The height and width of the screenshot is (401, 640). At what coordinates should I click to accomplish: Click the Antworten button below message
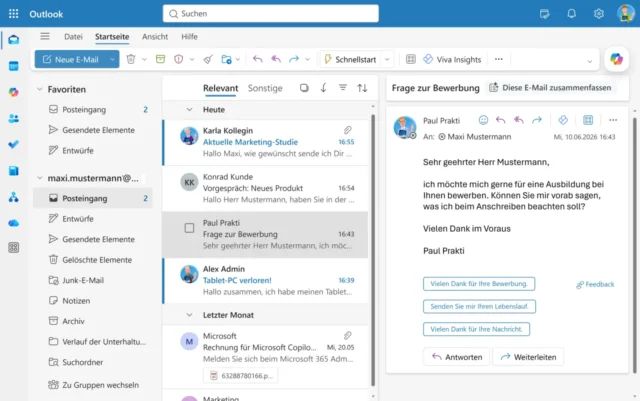click(457, 357)
